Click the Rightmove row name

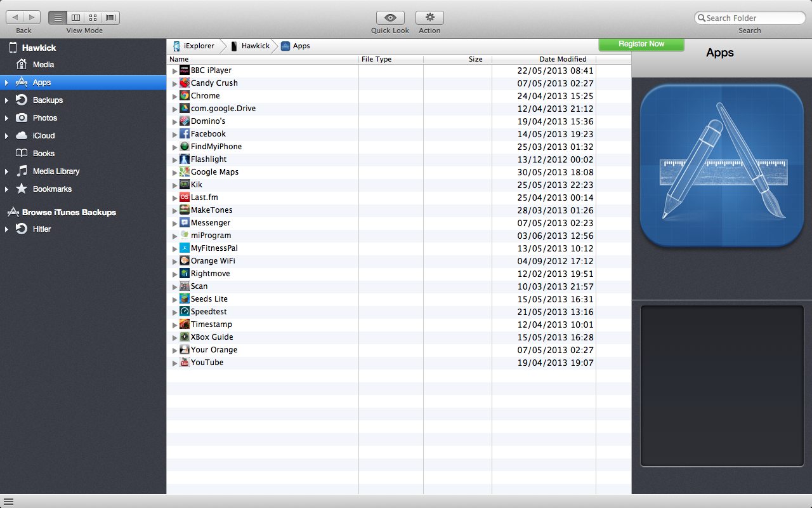(211, 274)
